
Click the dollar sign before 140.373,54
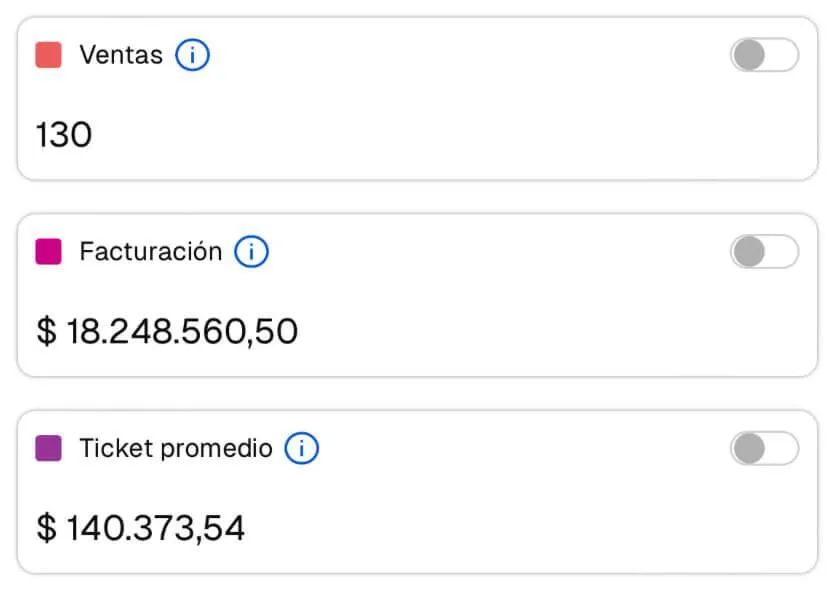click(46, 528)
